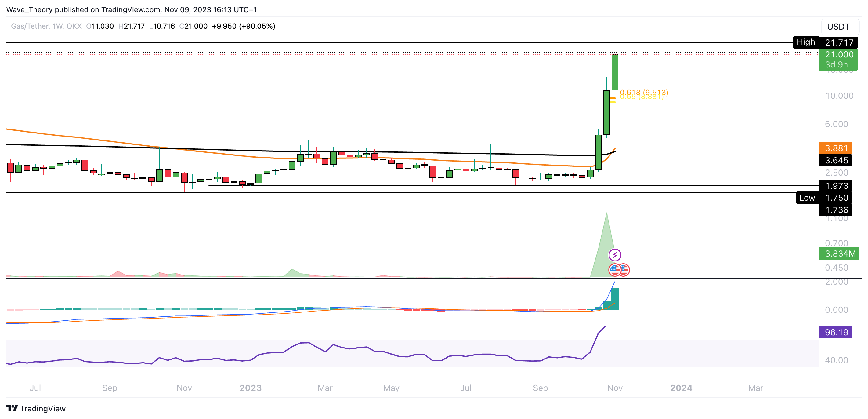Click the 3.645 black moving average label
Image resolution: width=868 pixels, height=419 pixels.
[836, 160]
